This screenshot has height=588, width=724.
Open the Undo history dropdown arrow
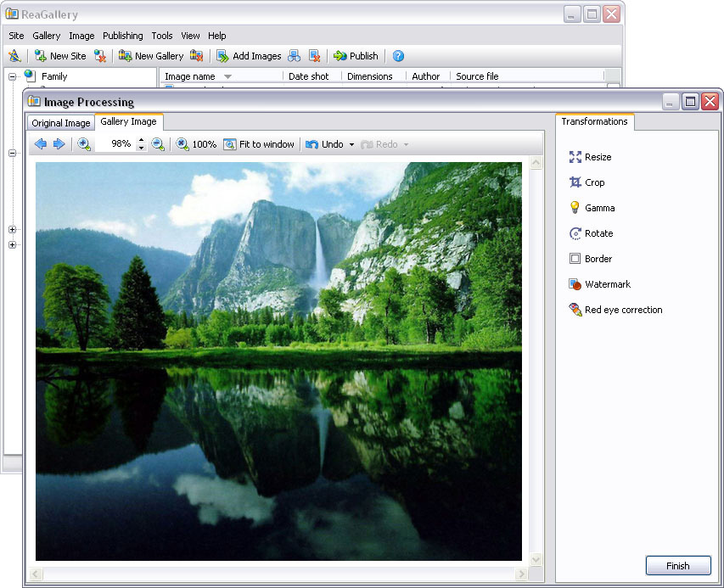tap(351, 145)
